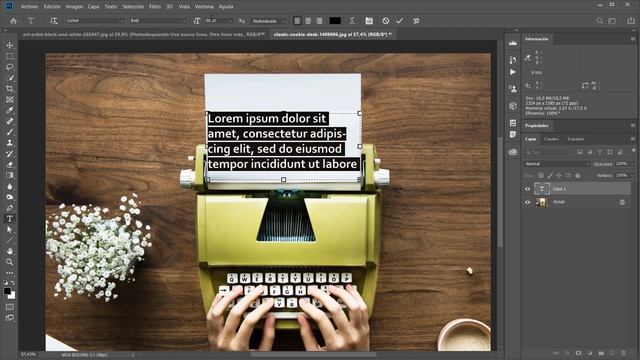The height and width of the screenshot is (360, 640).
Task: Open Character and Paragraph panels icon
Action: (369, 21)
